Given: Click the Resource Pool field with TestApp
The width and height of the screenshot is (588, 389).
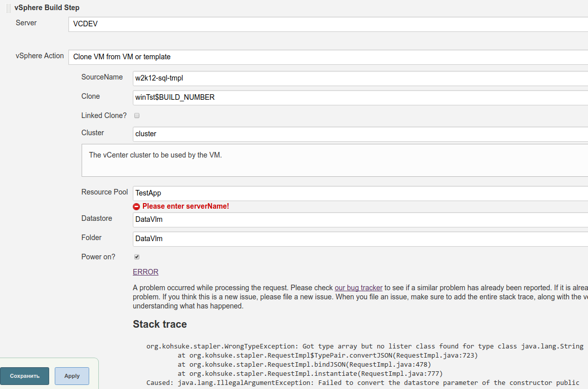Looking at the screenshot, I should [x=360, y=193].
